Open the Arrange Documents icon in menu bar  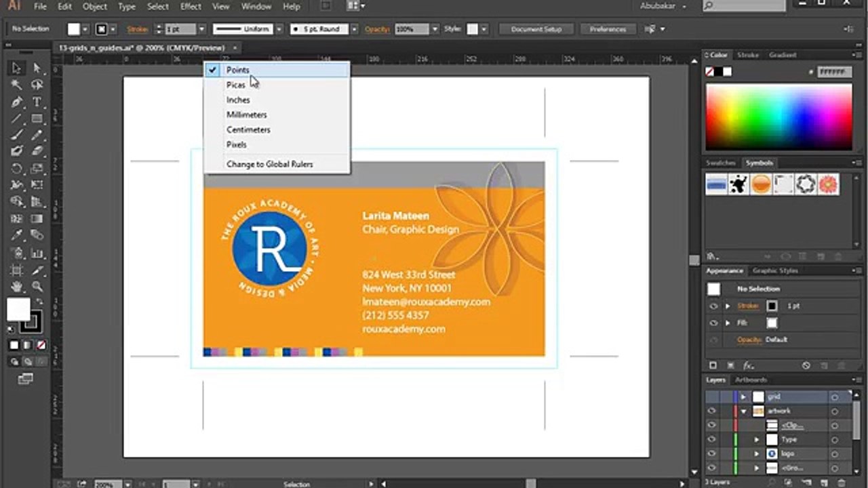354,6
